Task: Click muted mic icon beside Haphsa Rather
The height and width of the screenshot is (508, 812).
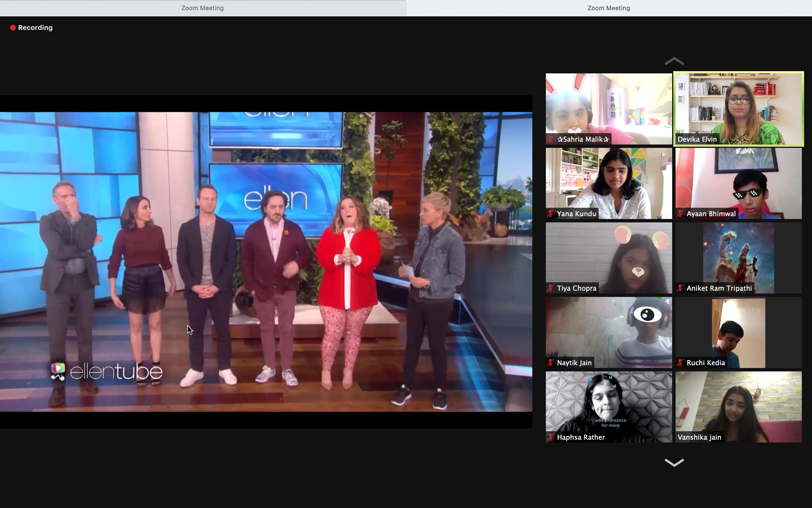Action: [551, 437]
